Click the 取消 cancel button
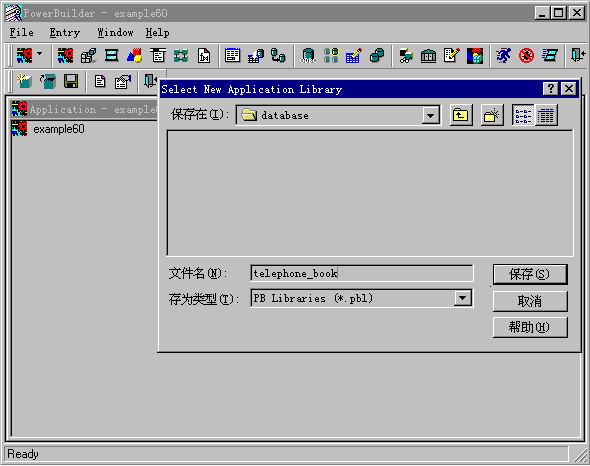Screen dimensions: 590x466 [x=530, y=301]
